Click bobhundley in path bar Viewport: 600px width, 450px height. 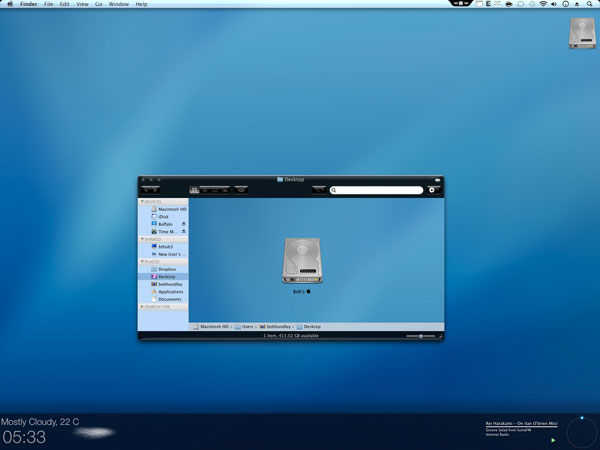[275, 327]
